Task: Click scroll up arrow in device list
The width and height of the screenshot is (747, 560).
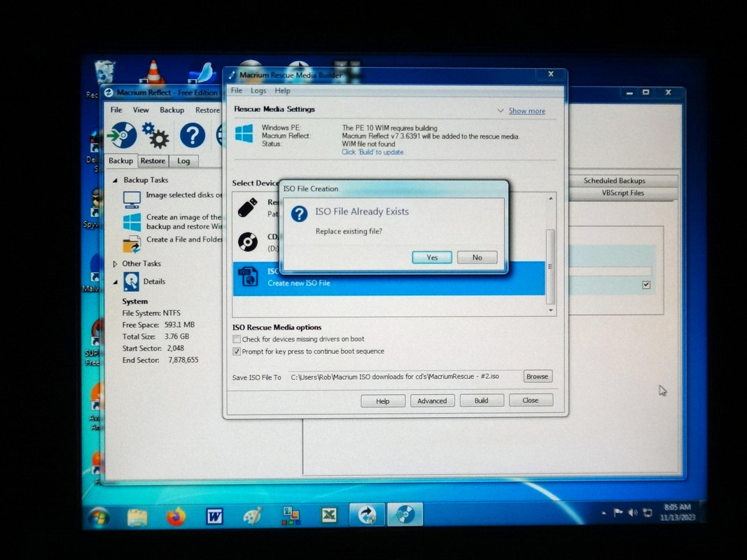Action: point(551,198)
